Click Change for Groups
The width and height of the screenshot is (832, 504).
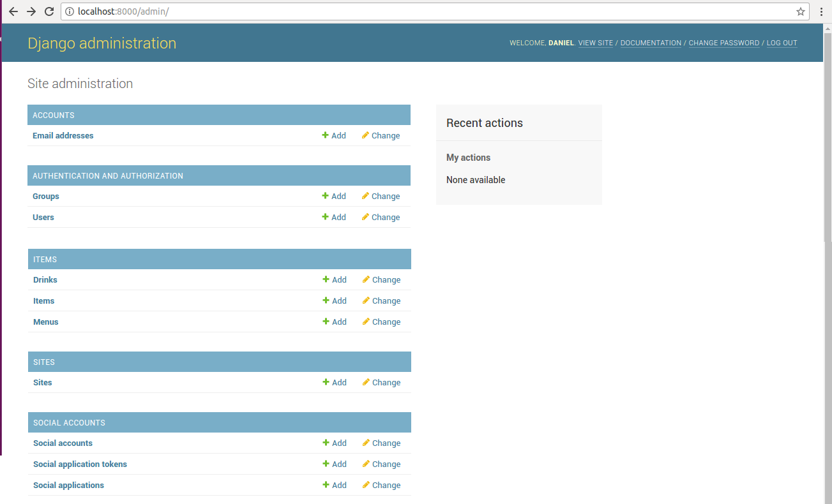[381, 196]
